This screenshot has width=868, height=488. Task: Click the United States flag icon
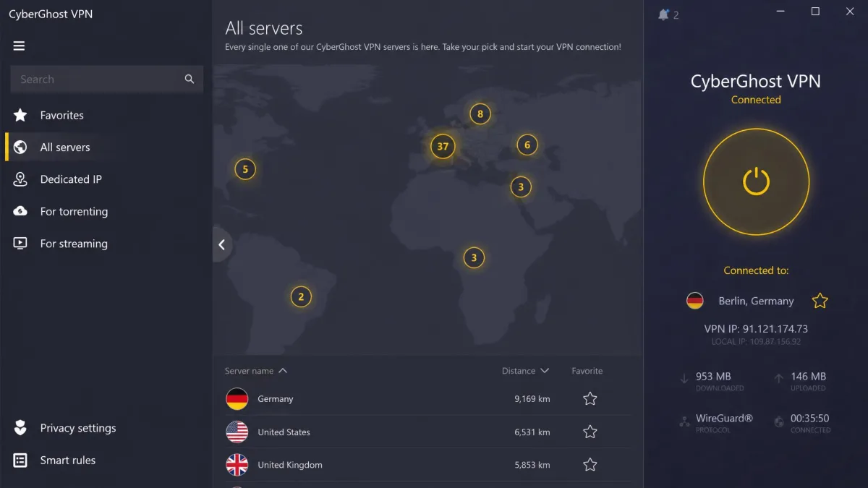click(x=237, y=432)
